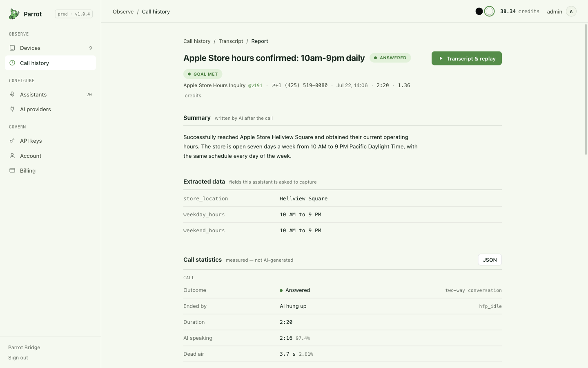Image resolution: width=588 pixels, height=368 pixels.
Task: Open Call history in the sidebar
Action: tap(50, 63)
